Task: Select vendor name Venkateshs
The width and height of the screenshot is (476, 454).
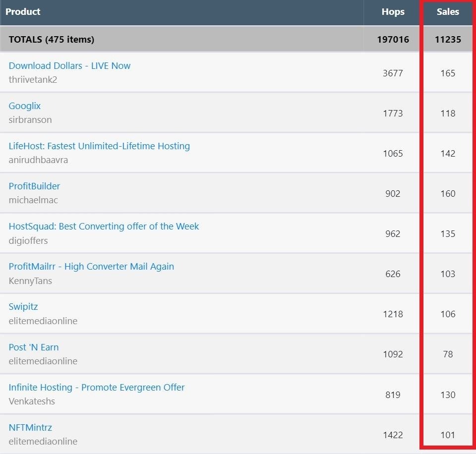Action: 32,401
